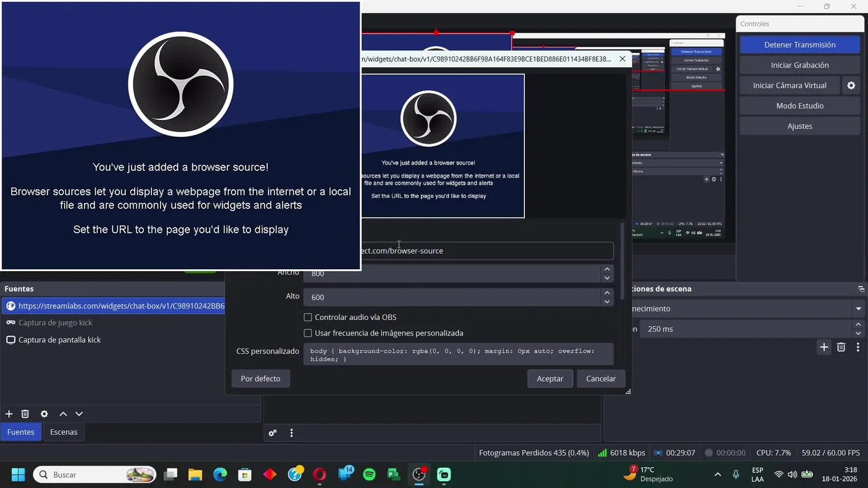Decrease the transition duration 250 ms
The image size is (868, 488).
[859, 333]
